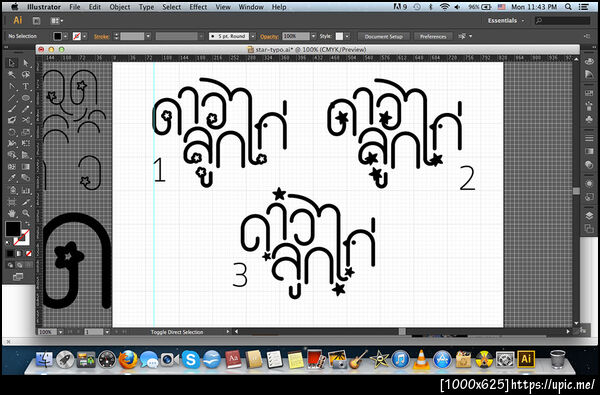Select the Type tool
Screen dimensions: 600x395
[x=26, y=86]
